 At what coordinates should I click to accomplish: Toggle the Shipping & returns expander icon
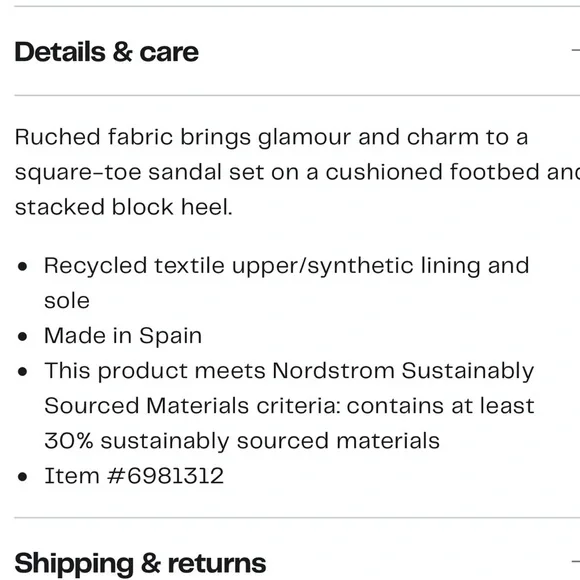pos(576,562)
